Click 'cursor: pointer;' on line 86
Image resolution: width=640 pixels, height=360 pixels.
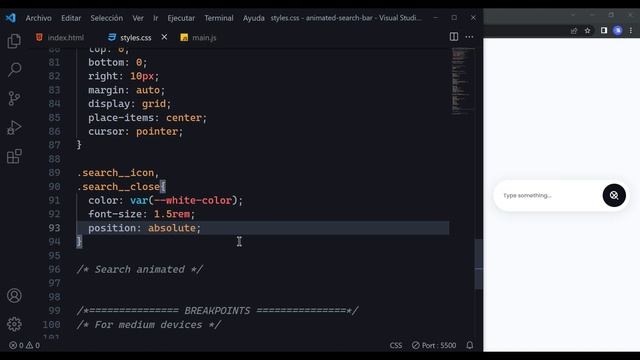tap(136, 132)
